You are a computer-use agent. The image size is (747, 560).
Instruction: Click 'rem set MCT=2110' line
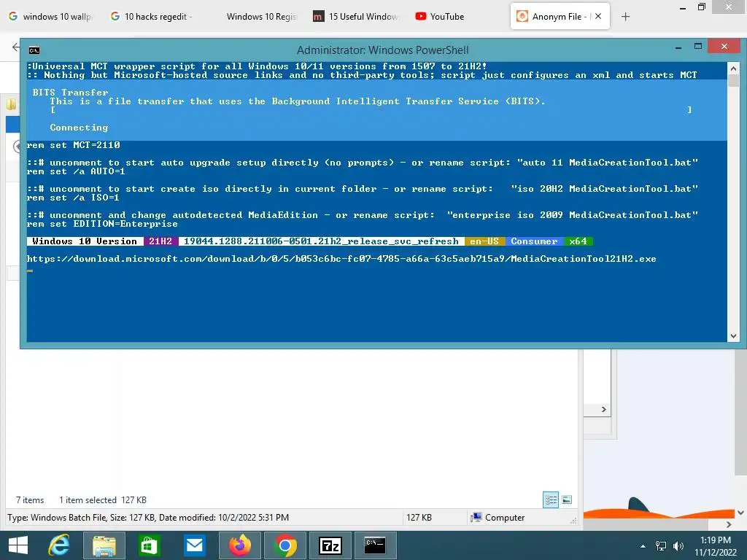(x=74, y=145)
